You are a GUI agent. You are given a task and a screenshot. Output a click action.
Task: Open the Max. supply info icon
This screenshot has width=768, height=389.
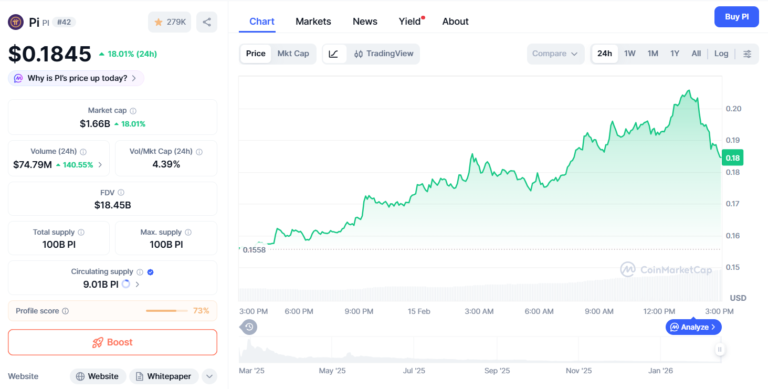point(188,232)
